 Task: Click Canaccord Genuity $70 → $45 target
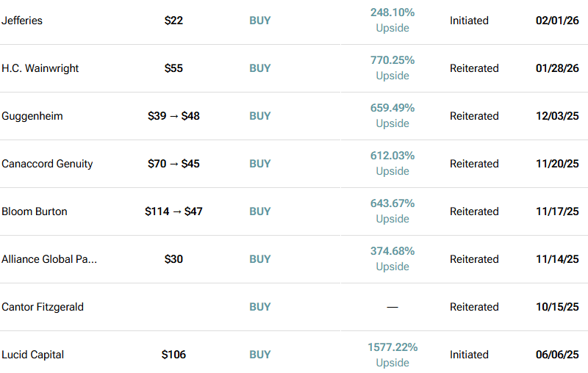173,164
